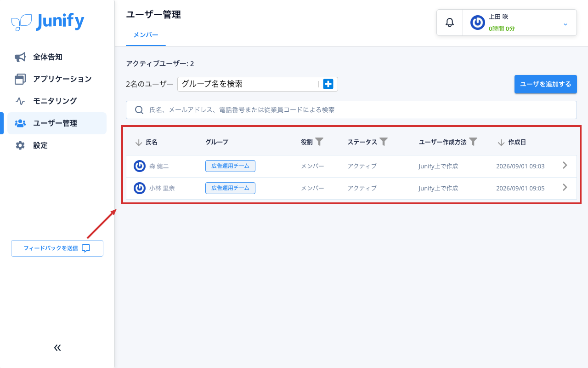
Task: Open the ステータス filter icon
Action: (384, 142)
